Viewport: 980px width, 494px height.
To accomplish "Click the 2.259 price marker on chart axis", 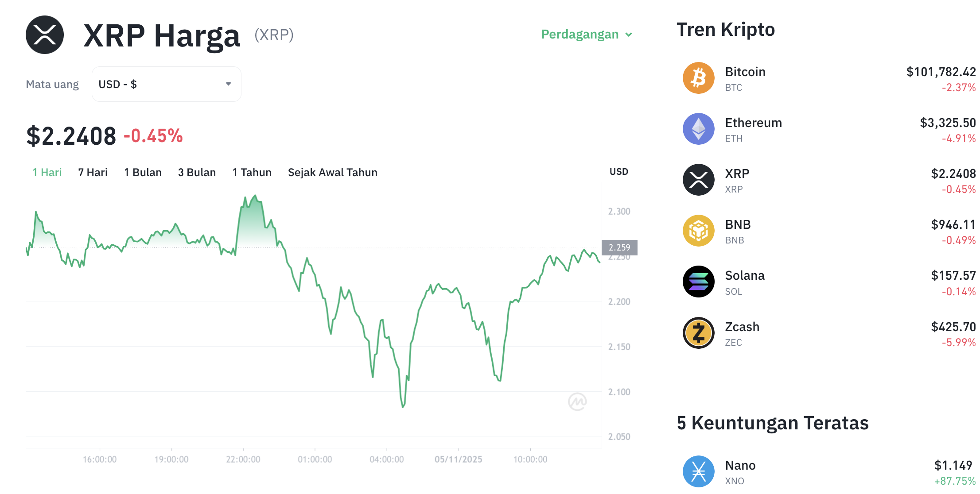I will point(619,248).
